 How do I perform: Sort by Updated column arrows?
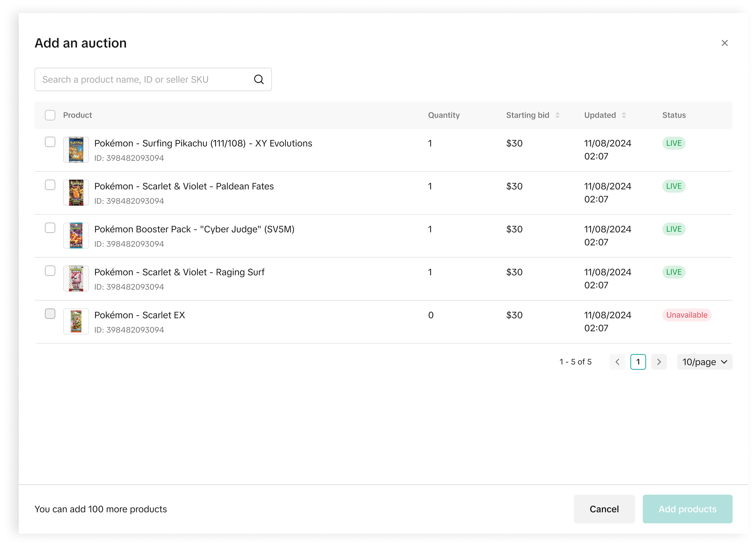(624, 115)
